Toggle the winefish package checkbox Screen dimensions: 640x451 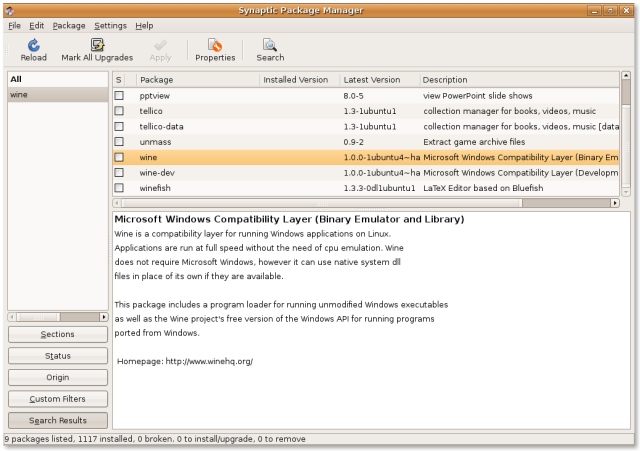pos(119,188)
